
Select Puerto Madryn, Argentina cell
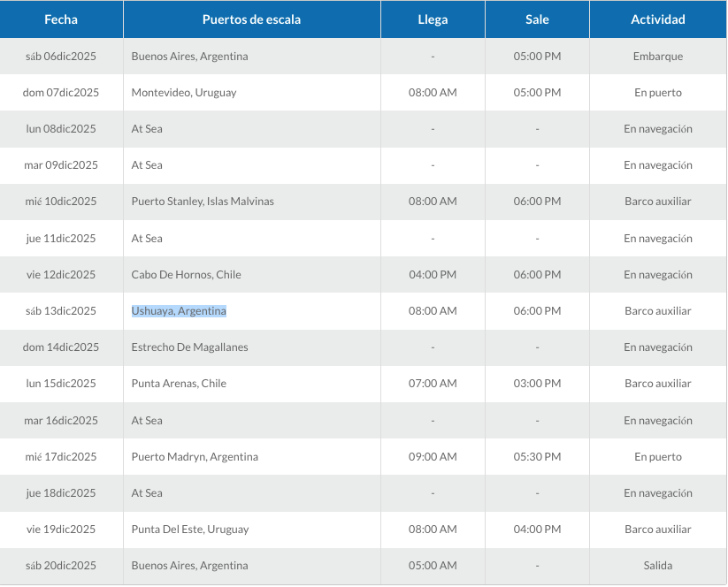point(195,457)
